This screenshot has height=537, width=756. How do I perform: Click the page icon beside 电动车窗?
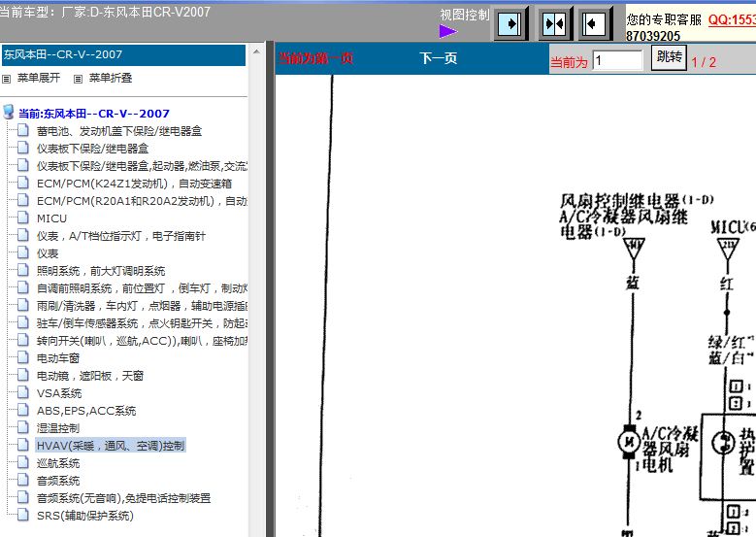point(22,357)
